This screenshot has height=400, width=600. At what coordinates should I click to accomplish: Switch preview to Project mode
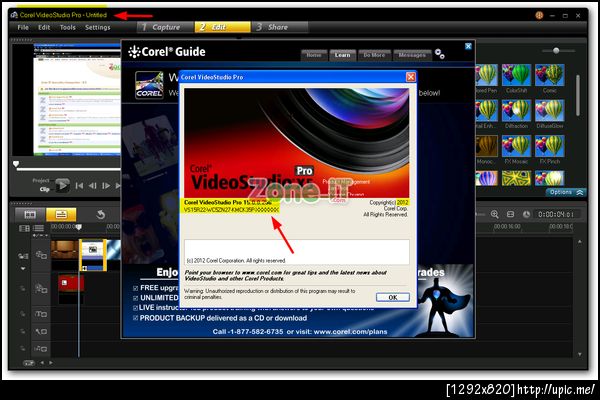[41, 180]
